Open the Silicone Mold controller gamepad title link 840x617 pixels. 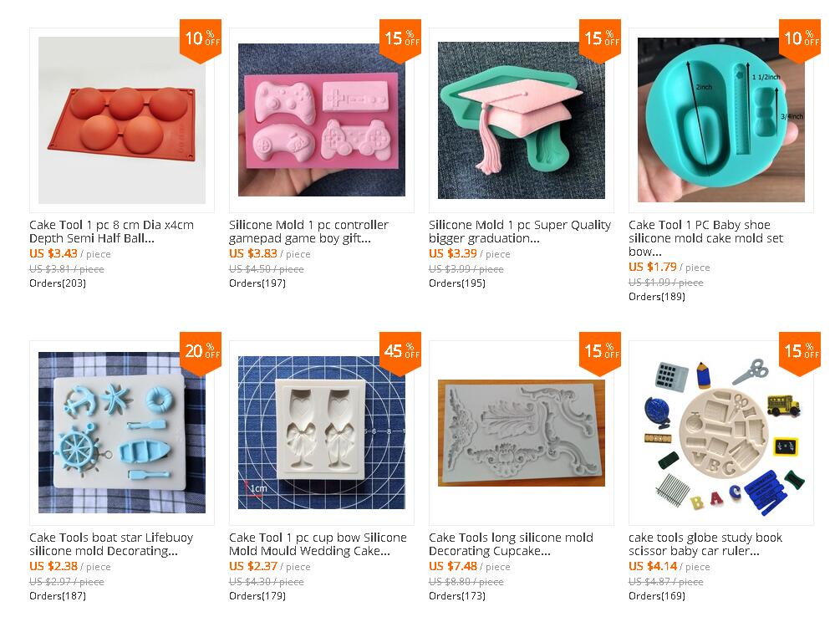point(308,232)
